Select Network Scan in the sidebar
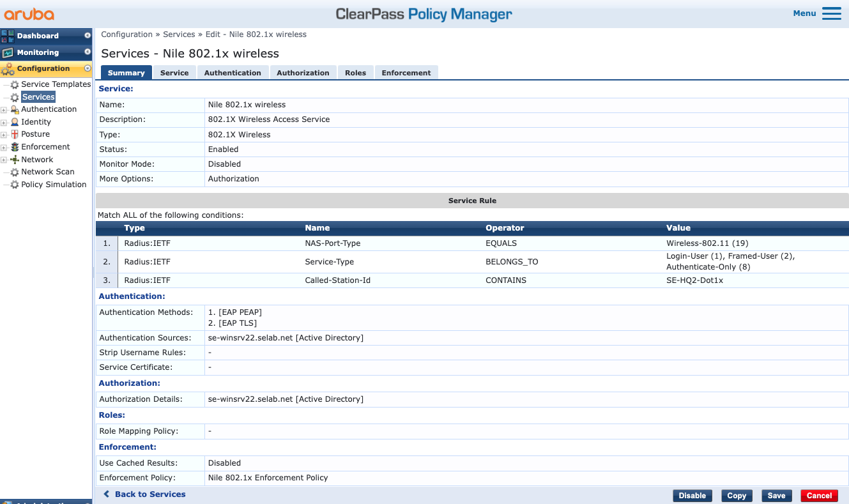The height and width of the screenshot is (504, 849). 48,172
